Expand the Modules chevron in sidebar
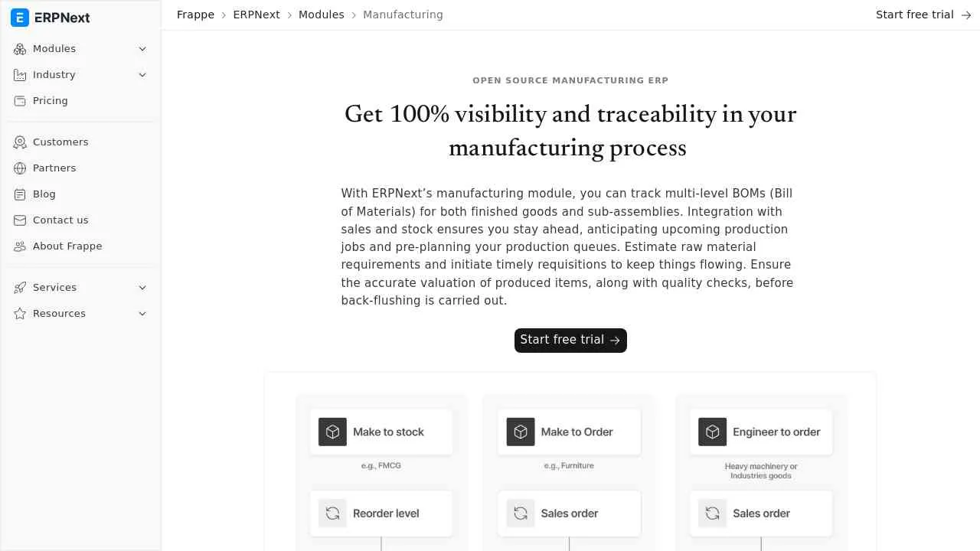The height and width of the screenshot is (551, 980). [x=142, y=49]
